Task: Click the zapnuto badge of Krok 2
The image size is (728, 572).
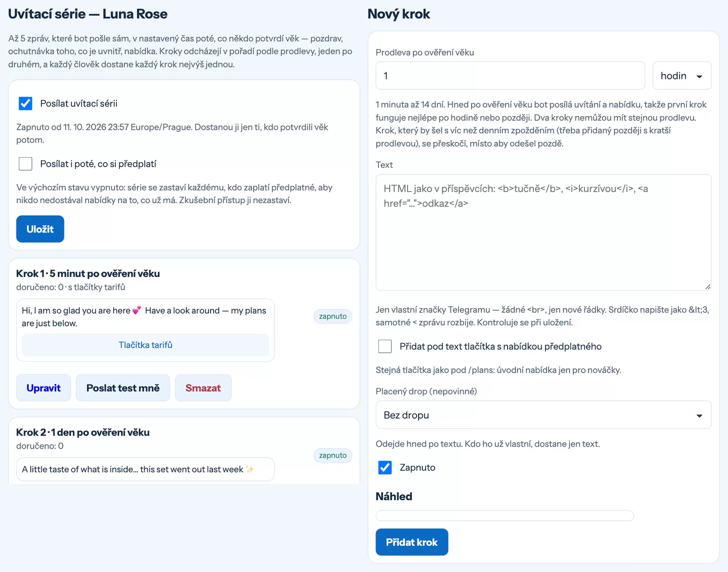Action: [333, 455]
